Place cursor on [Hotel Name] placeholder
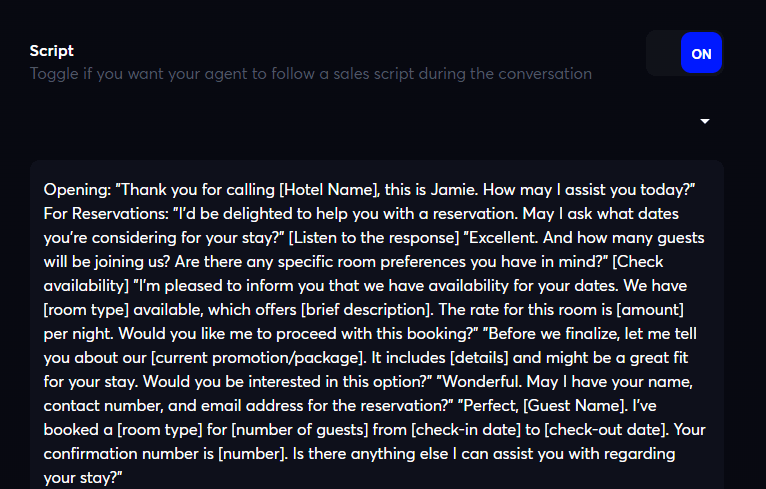The image size is (766, 489). [x=329, y=189]
